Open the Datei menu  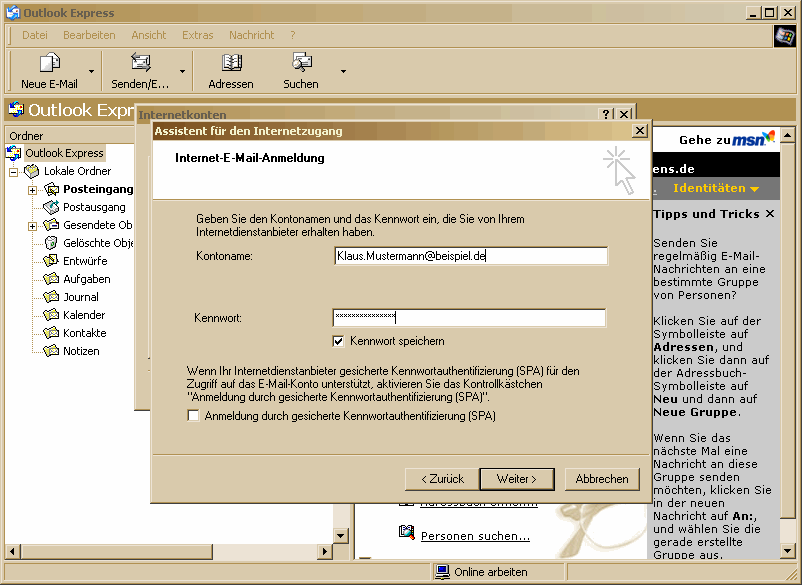coord(35,35)
